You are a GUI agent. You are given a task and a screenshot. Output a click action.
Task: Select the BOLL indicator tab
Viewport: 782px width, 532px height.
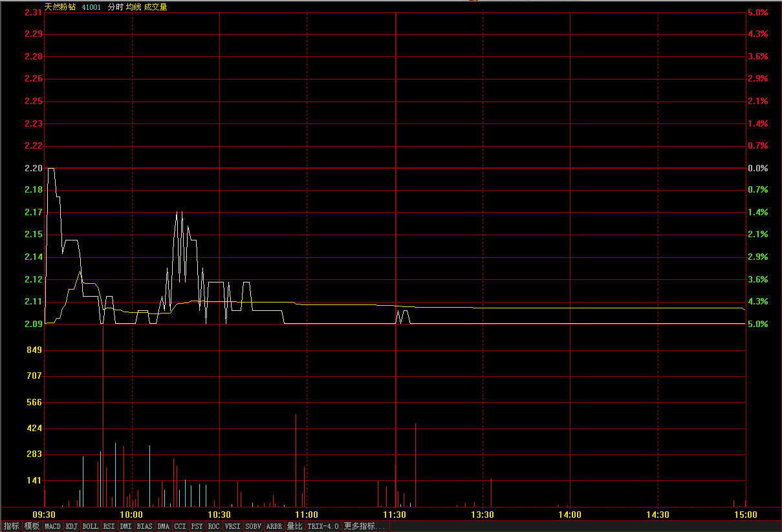point(91,526)
